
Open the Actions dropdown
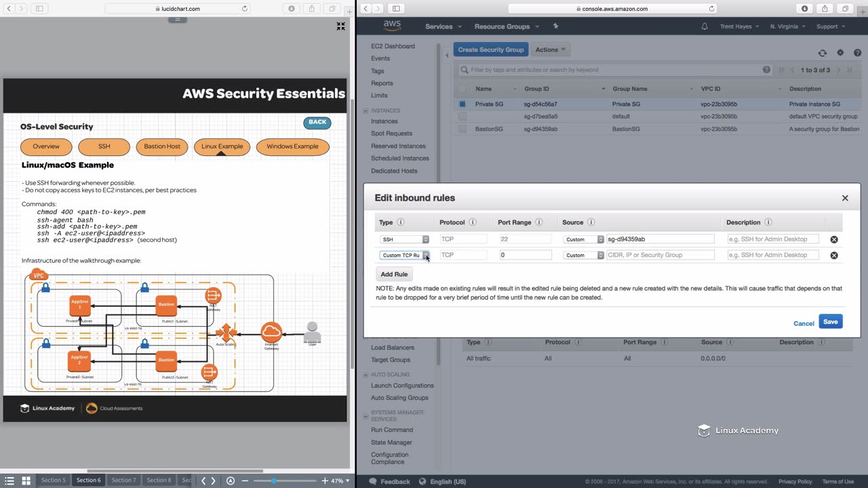click(550, 49)
